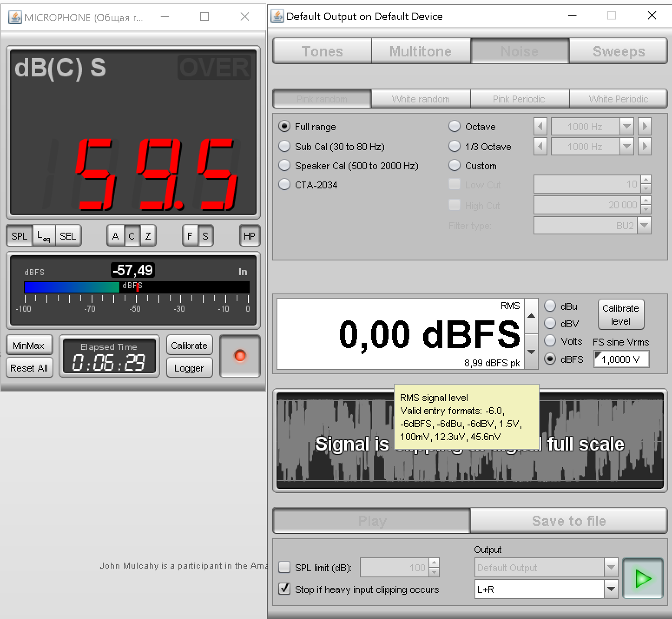
Task: Edit the FS sine Vrms 1,0000 V field
Action: 622,359
